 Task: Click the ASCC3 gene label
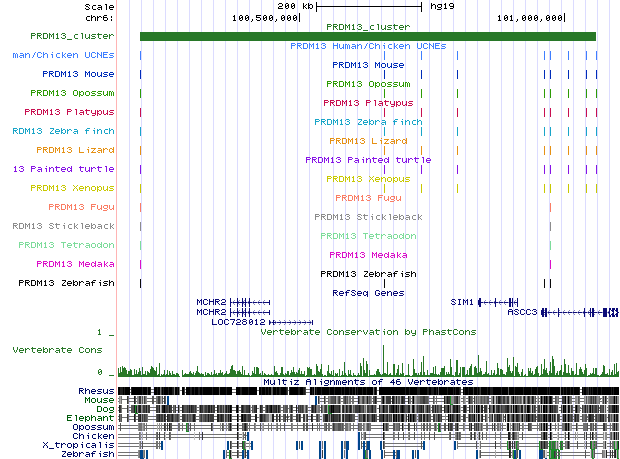pos(522,312)
